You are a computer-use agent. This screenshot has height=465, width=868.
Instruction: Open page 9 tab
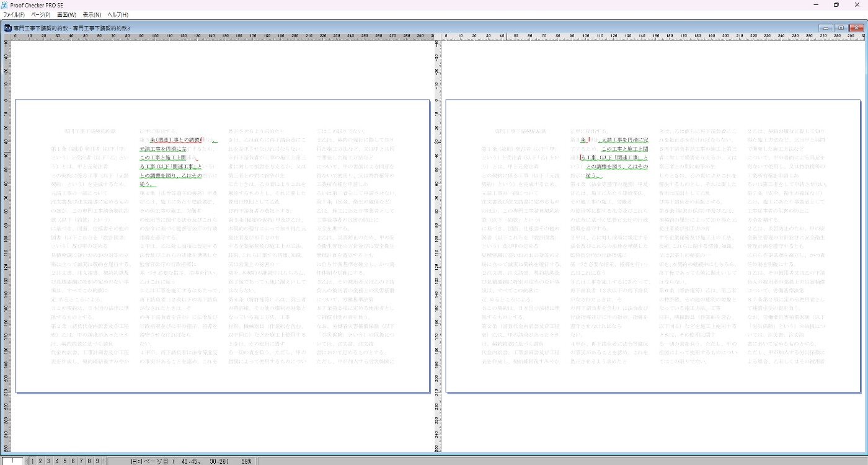pos(97,461)
